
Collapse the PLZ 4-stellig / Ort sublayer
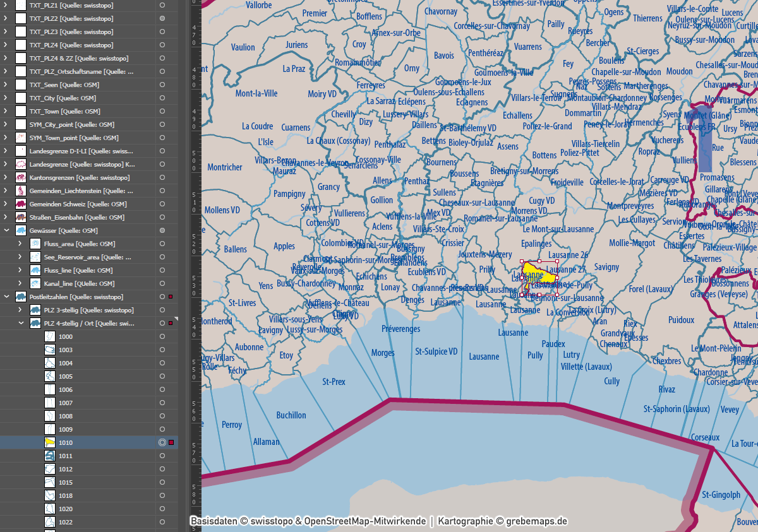(x=20, y=323)
